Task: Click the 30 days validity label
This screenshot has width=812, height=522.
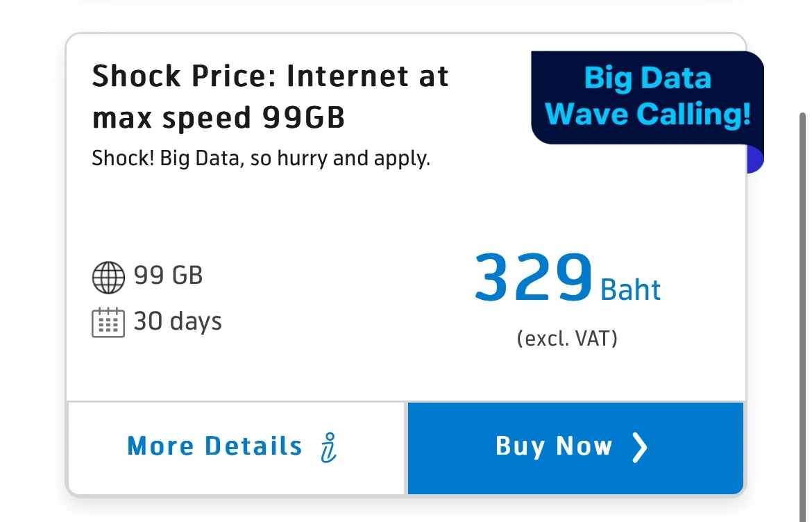Action: [178, 321]
